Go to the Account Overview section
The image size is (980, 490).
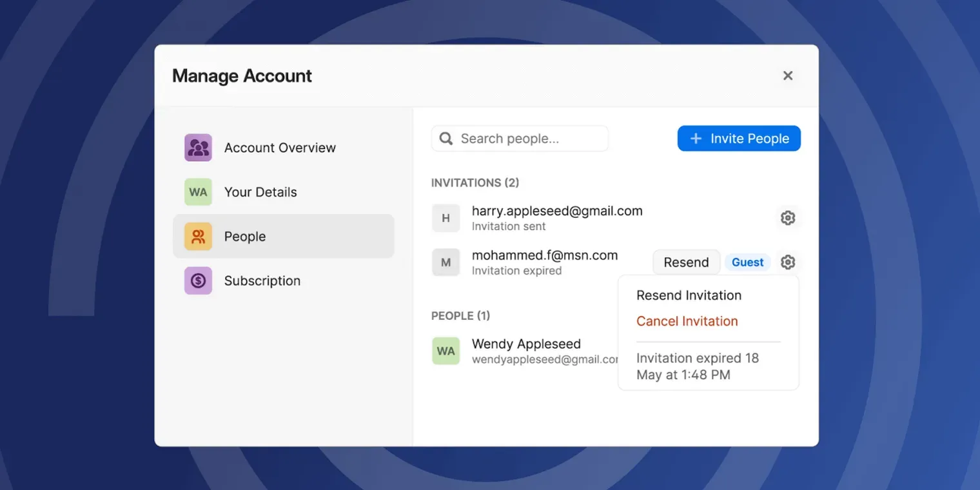280,148
